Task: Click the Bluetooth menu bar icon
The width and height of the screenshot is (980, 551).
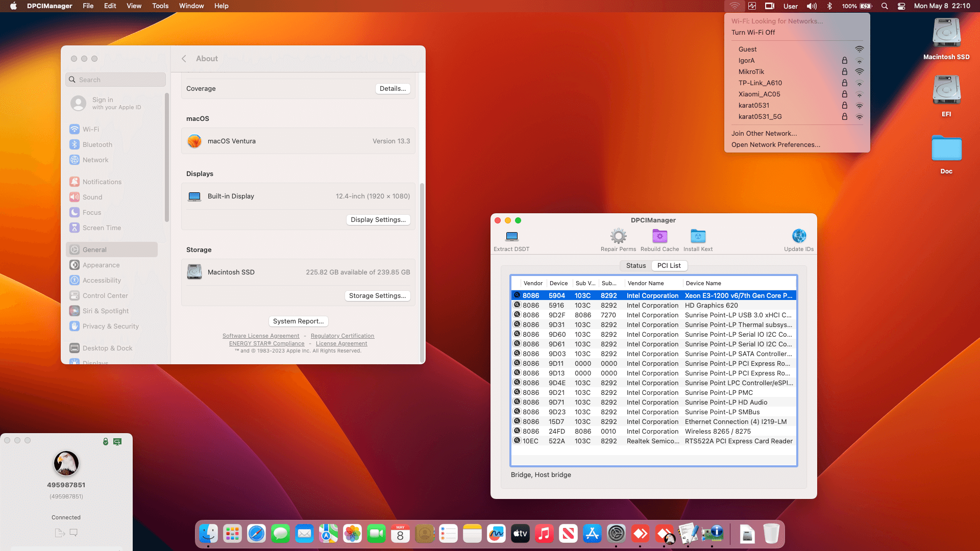Action: point(829,6)
